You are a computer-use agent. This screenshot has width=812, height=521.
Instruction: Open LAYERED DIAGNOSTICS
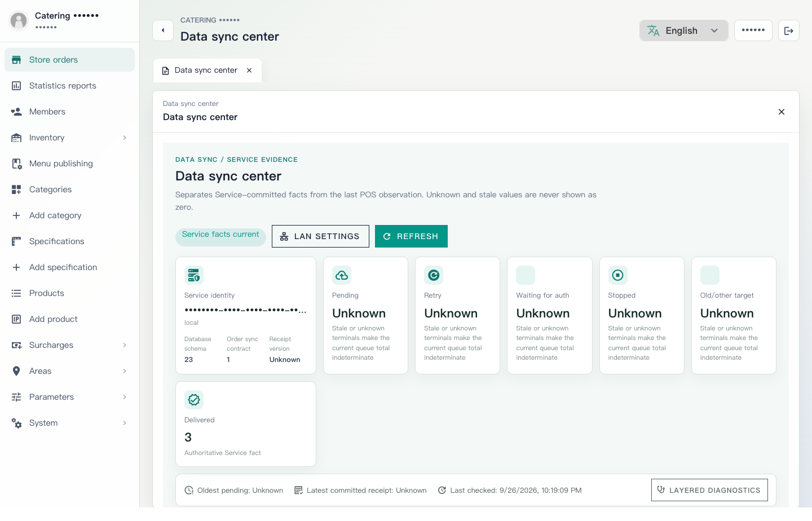pos(709,490)
